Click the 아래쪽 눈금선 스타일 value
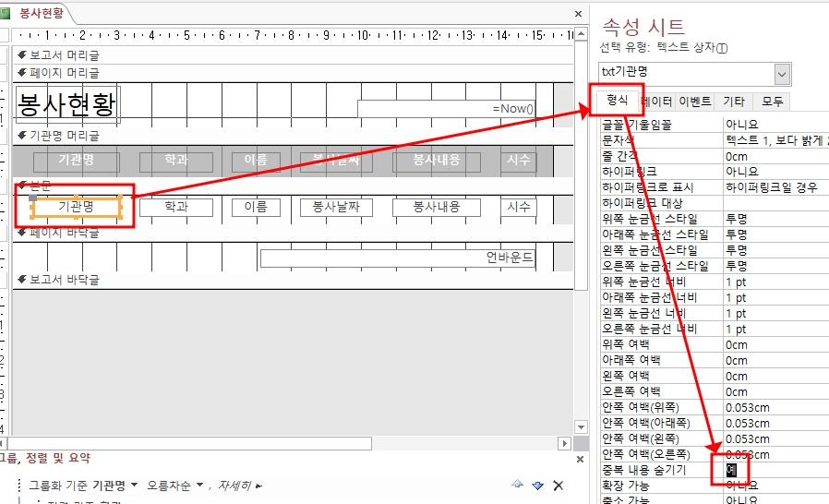 coord(775,234)
